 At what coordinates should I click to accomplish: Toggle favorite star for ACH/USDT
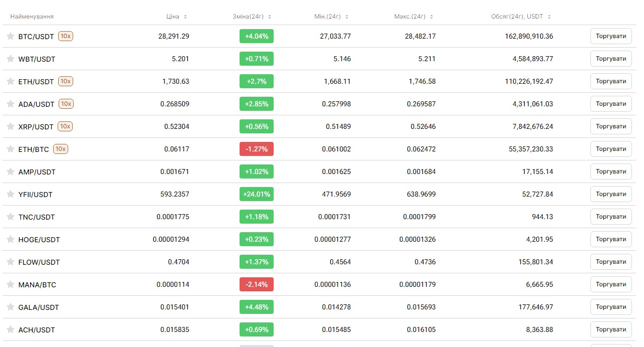click(11, 329)
